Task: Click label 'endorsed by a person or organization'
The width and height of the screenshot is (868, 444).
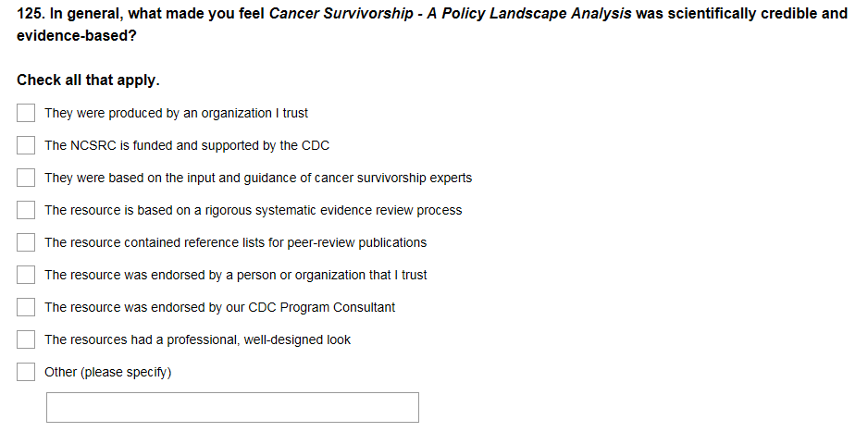Action: click(235, 275)
